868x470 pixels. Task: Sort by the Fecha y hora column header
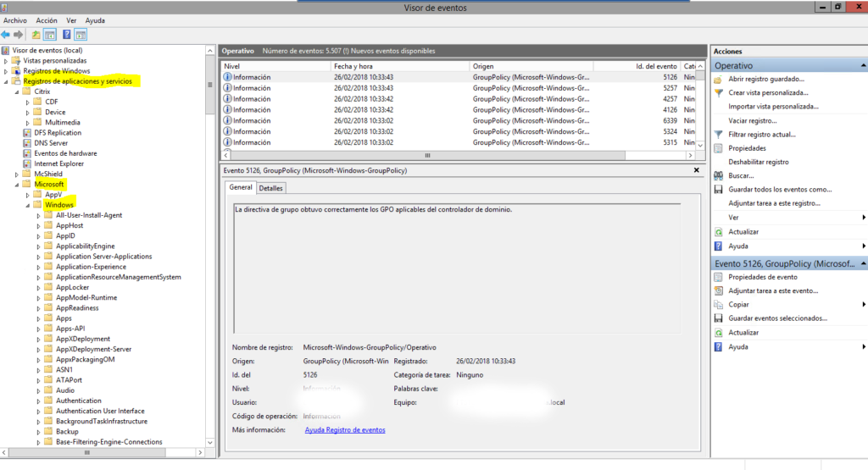[400, 66]
